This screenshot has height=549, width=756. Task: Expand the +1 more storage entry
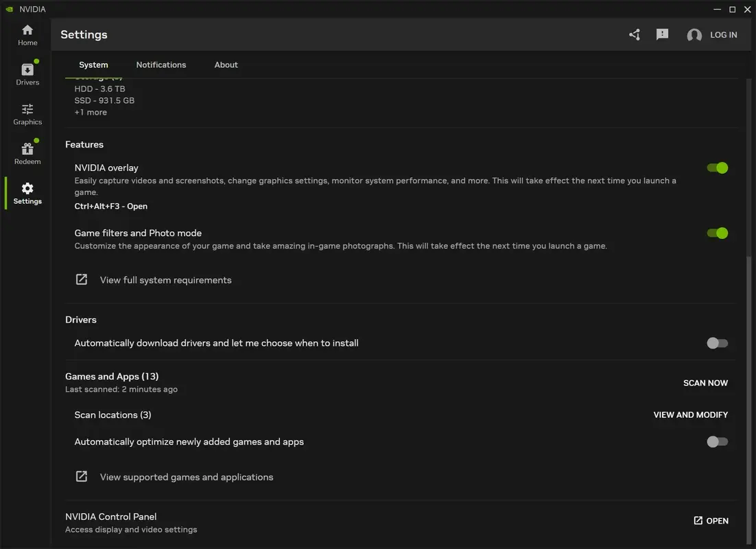coord(91,112)
